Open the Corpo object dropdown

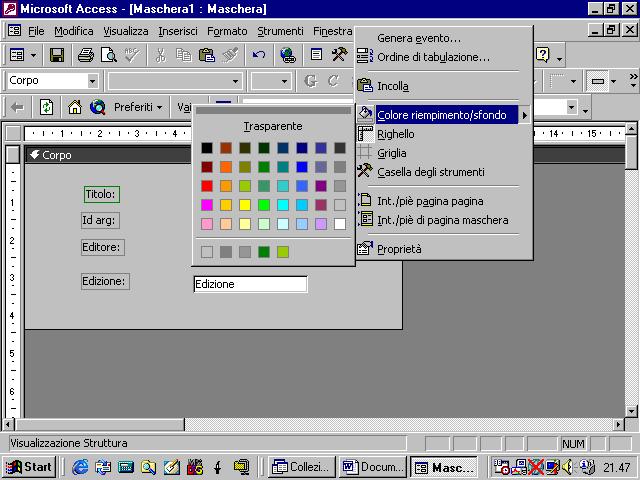pyautogui.click(x=93, y=81)
